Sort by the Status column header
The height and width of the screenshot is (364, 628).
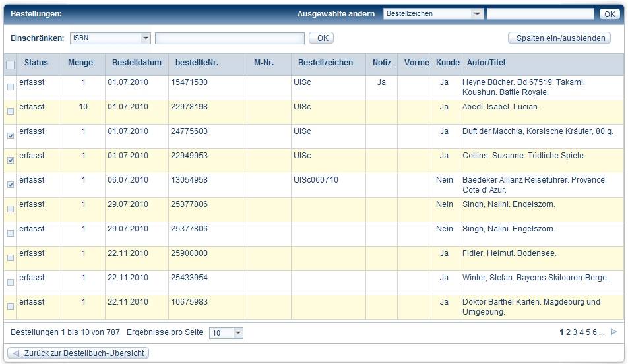[36, 63]
